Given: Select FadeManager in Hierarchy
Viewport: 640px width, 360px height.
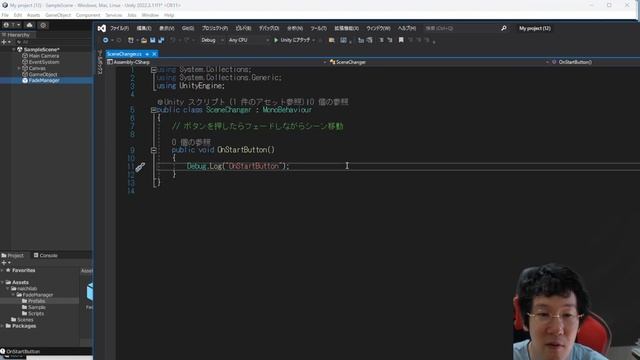Looking at the screenshot, I should (44, 80).
